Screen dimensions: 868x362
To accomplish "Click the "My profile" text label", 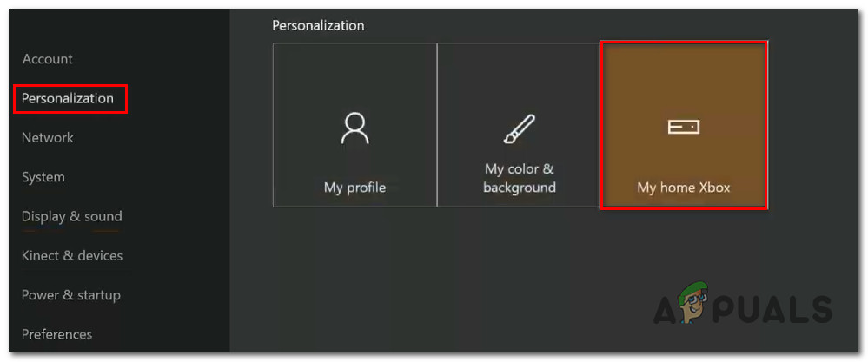I will (354, 187).
